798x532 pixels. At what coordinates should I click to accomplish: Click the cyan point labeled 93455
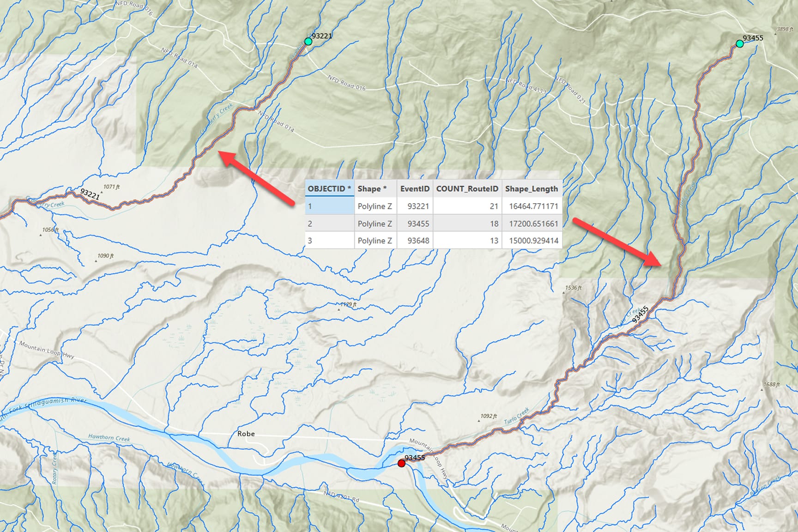[740, 44]
